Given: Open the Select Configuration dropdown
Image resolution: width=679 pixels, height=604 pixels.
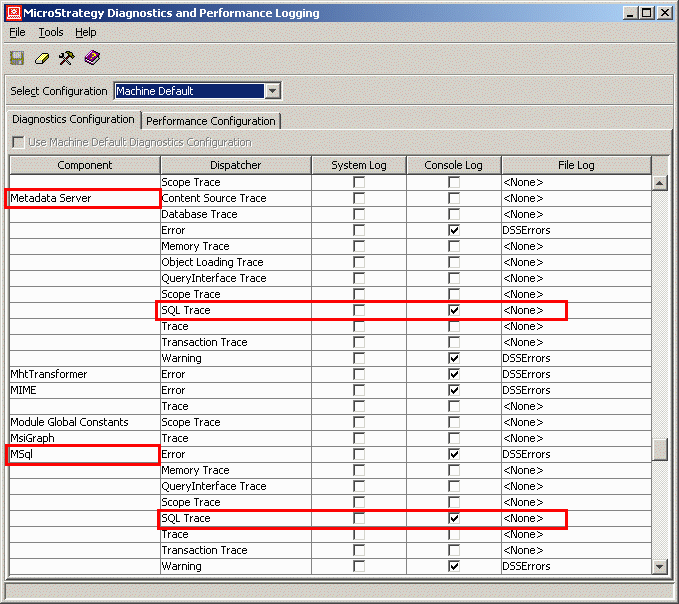Looking at the screenshot, I should tap(272, 91).
